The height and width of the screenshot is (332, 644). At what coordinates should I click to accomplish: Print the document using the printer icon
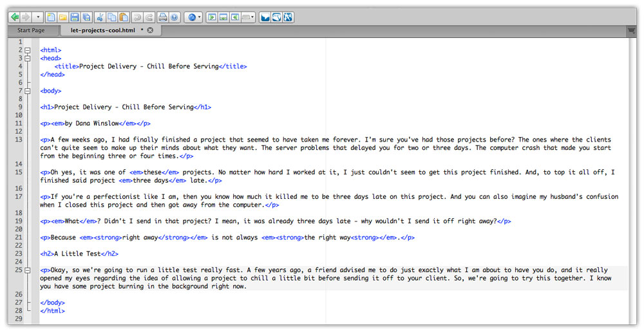coord(163,17)
